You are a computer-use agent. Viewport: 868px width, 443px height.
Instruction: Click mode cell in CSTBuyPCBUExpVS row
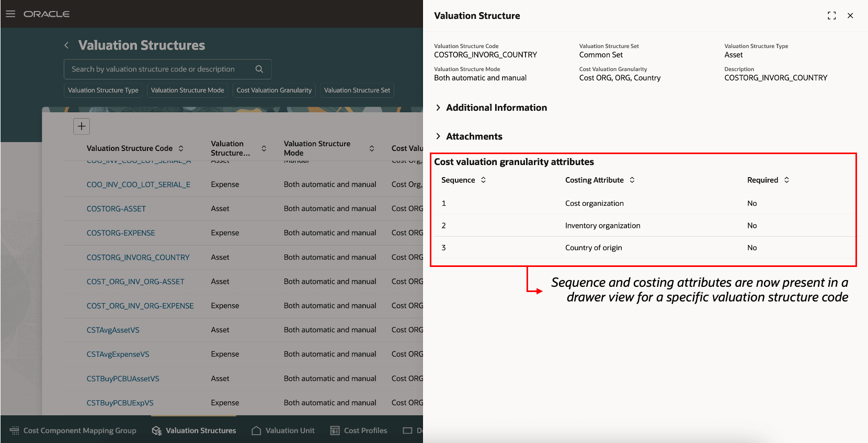(330, 403)
